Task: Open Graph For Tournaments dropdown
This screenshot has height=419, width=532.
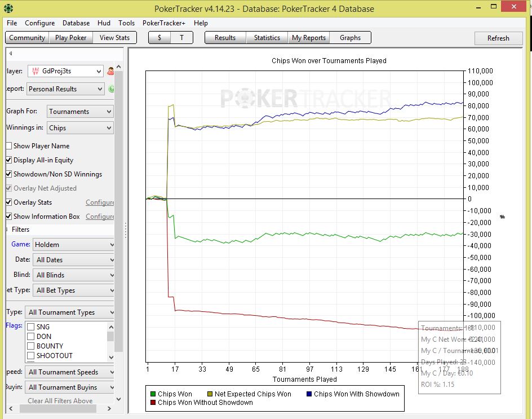Action: pos(80,111)
